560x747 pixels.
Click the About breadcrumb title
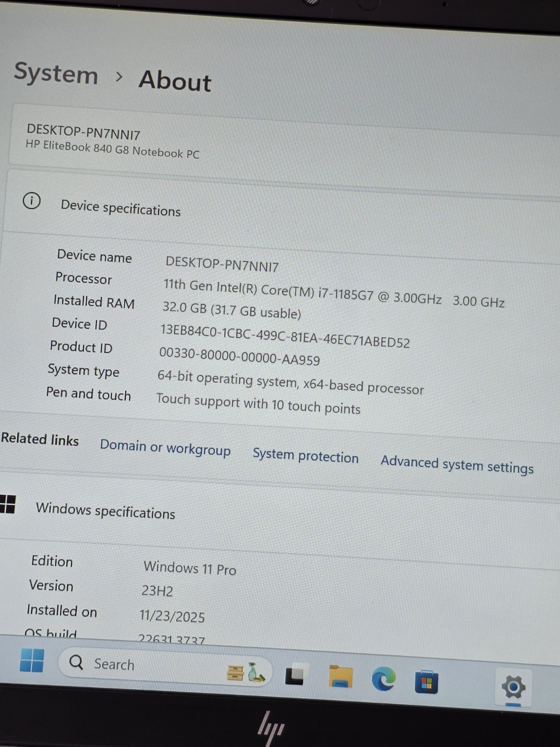[x=175, y=80]
